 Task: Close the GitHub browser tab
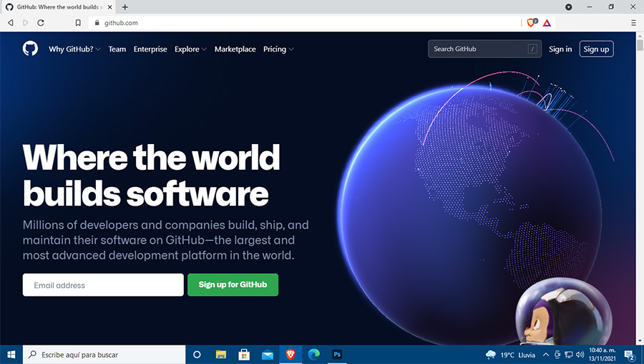pyautogui.click(x=109, y=7)
